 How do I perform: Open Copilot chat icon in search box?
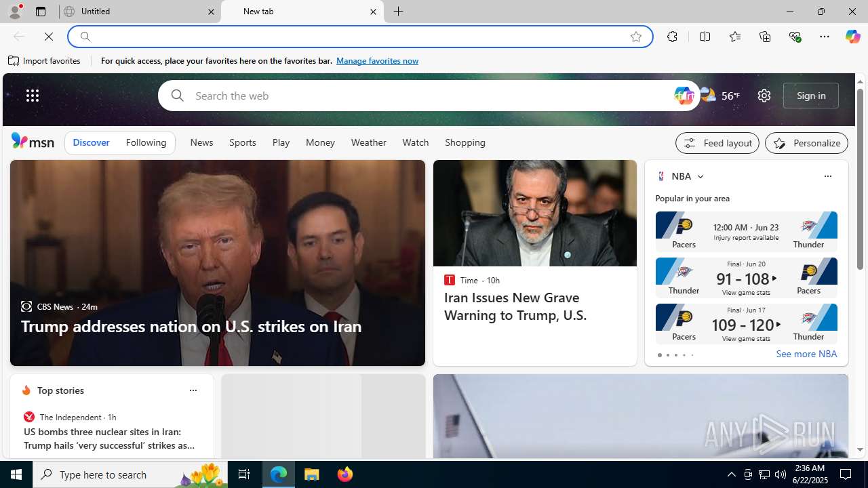(x=684, y=96)
